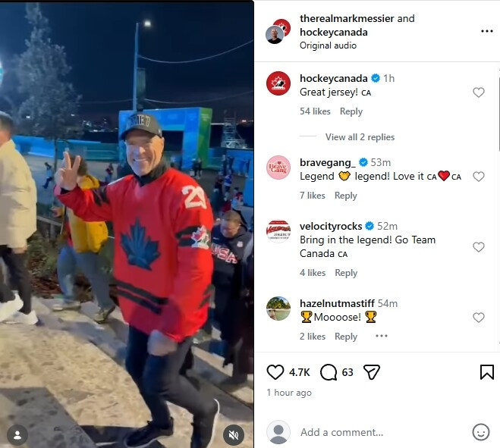Open the "Original audio" link
This screenshot has height=448, width=500.
pyautogui.click(x=328, y=45)
